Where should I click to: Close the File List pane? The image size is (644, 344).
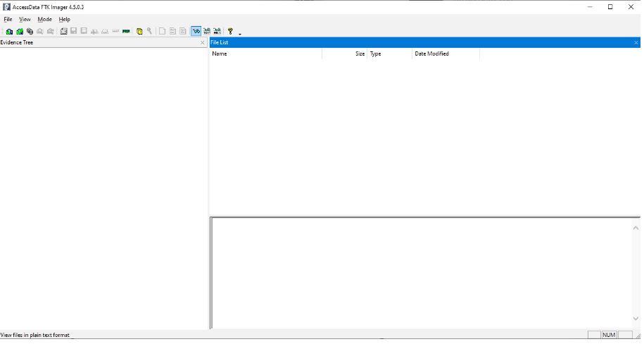[636, 43]
